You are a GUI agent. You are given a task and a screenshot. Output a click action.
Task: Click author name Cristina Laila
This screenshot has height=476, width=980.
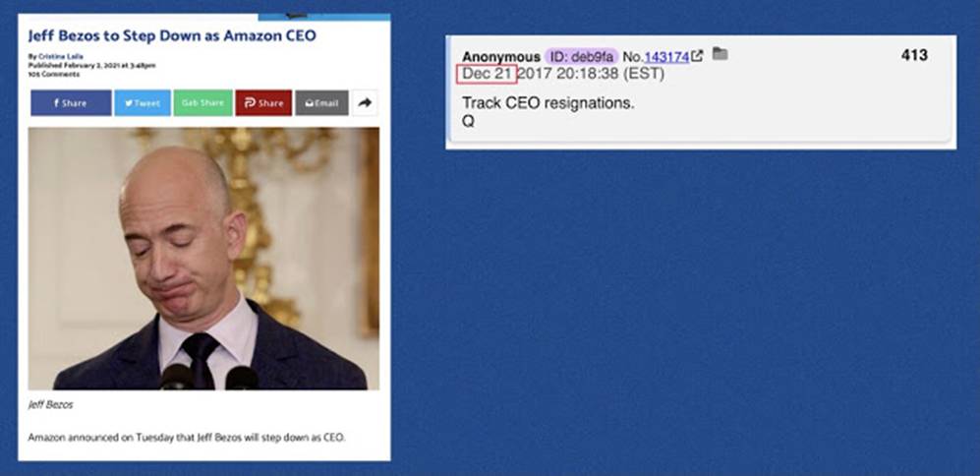pyautogui.click(x=61, y=56)
